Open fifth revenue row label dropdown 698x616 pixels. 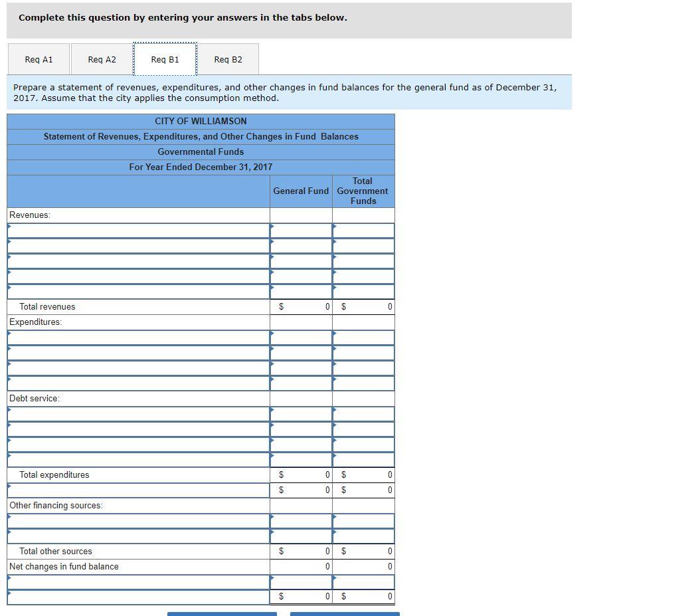tap(138, 292)
